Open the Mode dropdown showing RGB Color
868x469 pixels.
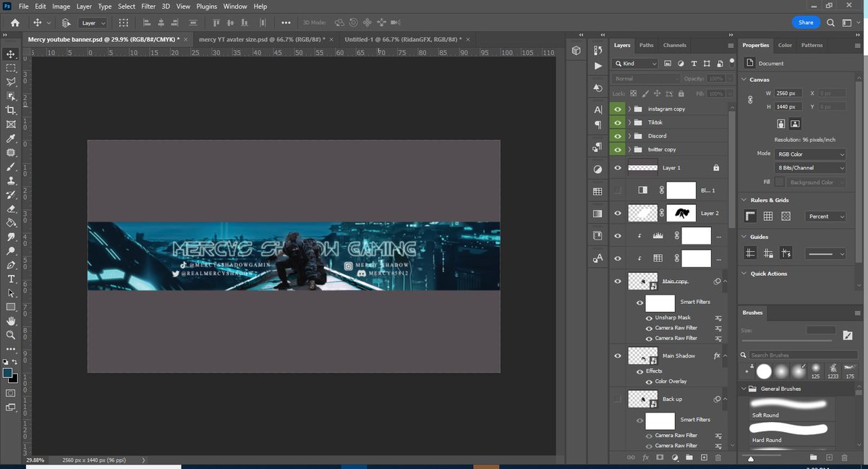(x=810, y=153)
